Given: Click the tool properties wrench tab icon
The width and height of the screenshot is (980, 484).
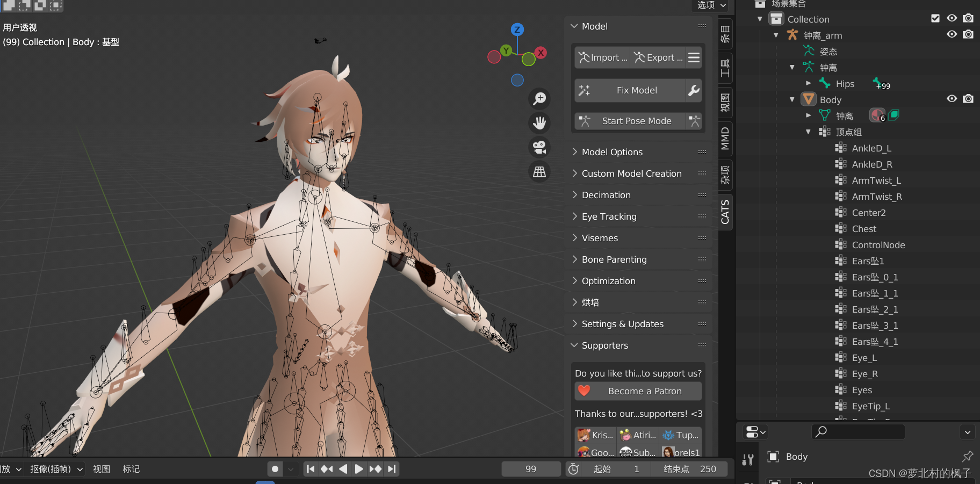Looking at the screenshot, I should point(748,460).
